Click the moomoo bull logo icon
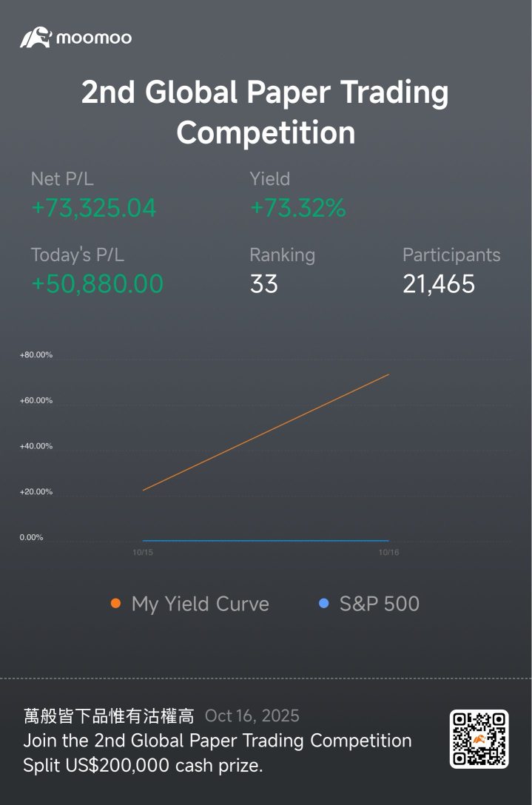 pos(36,38)
